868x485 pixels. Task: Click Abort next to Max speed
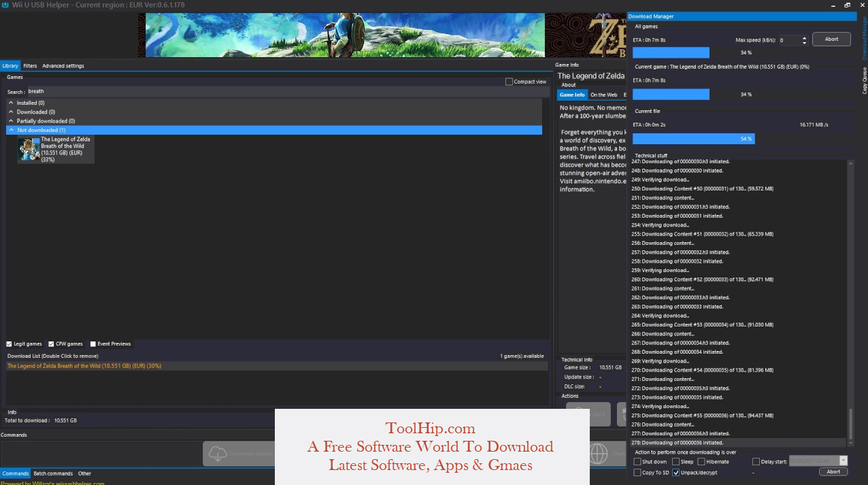pos(831,39)
